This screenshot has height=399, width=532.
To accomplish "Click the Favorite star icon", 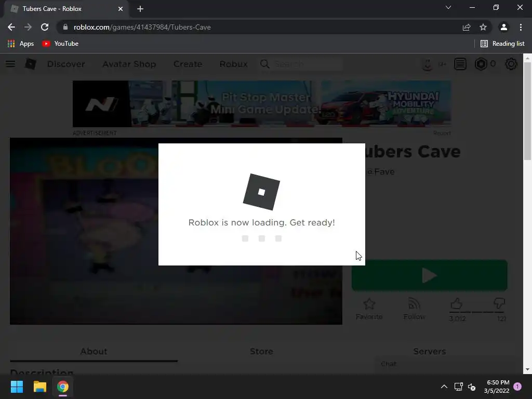I will (x=369, y=303).
